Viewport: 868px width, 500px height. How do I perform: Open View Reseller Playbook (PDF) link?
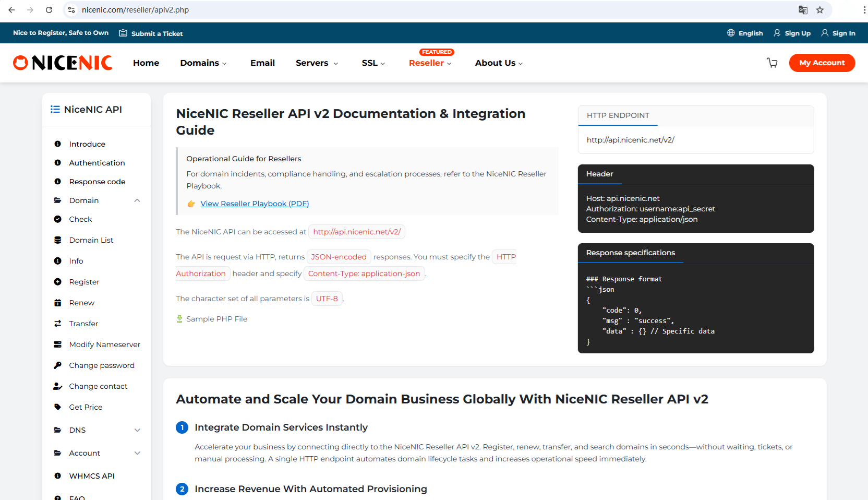click(255, 204)
